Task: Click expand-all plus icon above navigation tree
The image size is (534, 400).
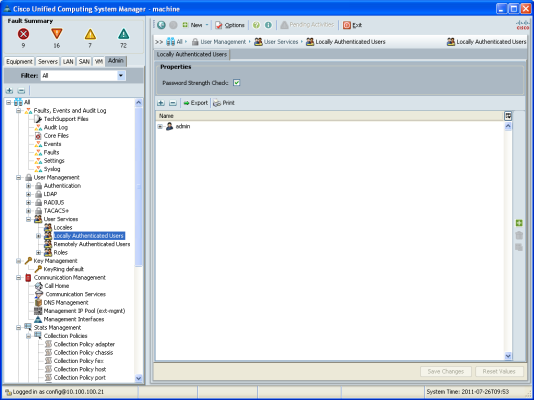Action: pyautogui.click(x=10, y=91)
